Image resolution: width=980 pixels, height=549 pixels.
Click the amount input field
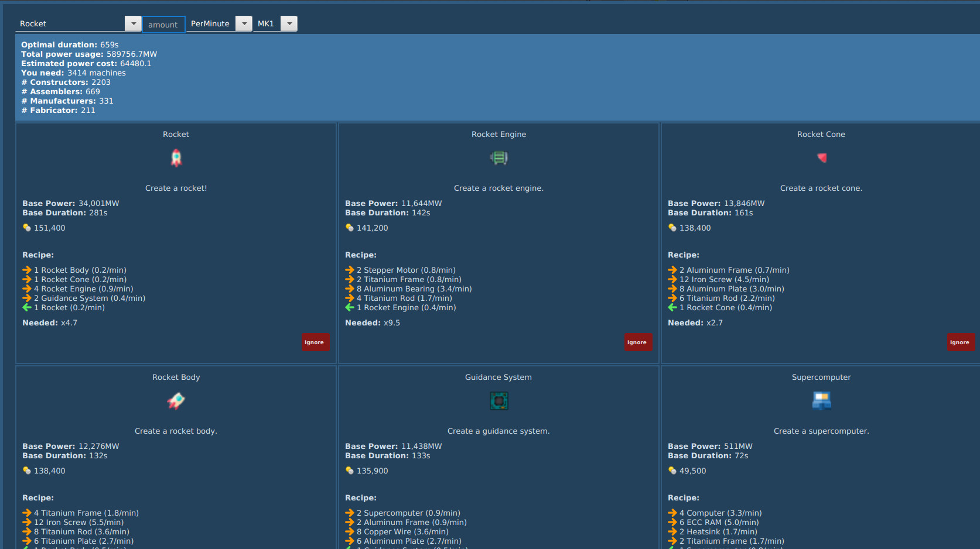click(163, 24)
